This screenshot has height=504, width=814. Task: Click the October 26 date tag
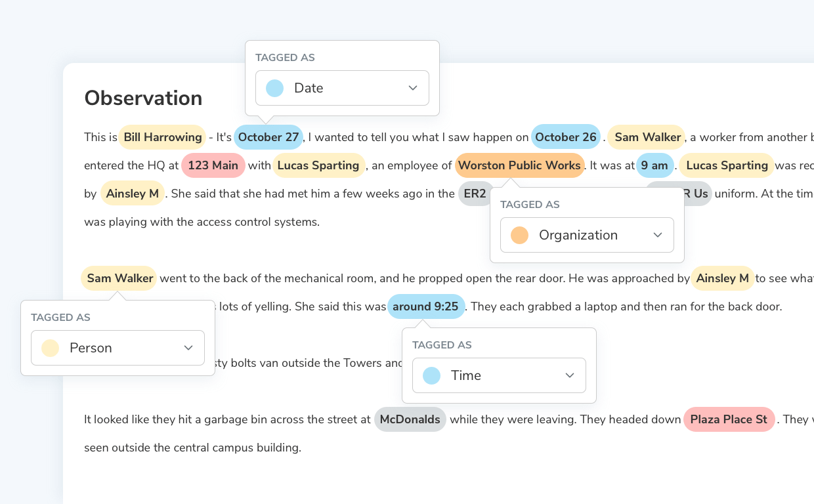click(x=566, y=136)
